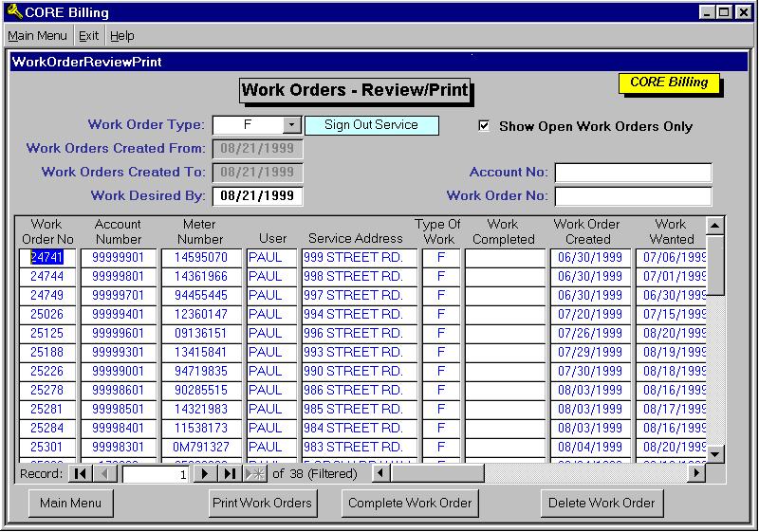Click account number 99999701 cell

pyautogui.click(x=119, y=296)
